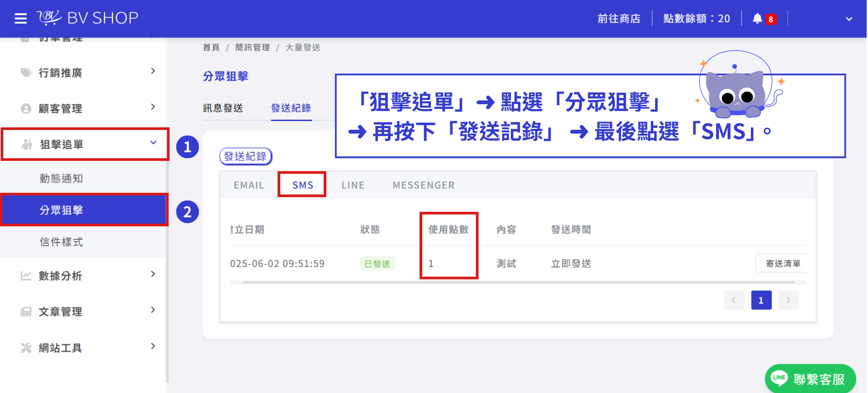Select the MESSENGER tab
868x393 pixels.
(x=424, y=185)
